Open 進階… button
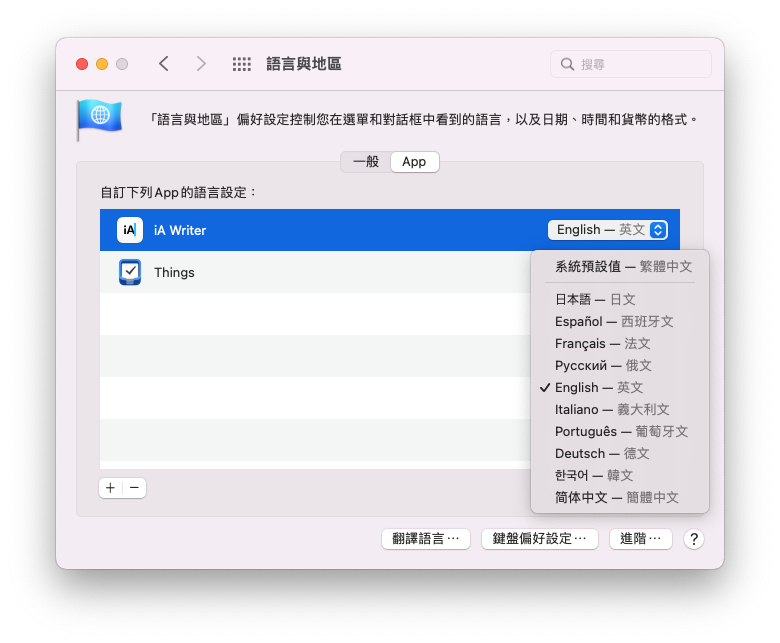780x643 pixels. click(x=641, y=539)
